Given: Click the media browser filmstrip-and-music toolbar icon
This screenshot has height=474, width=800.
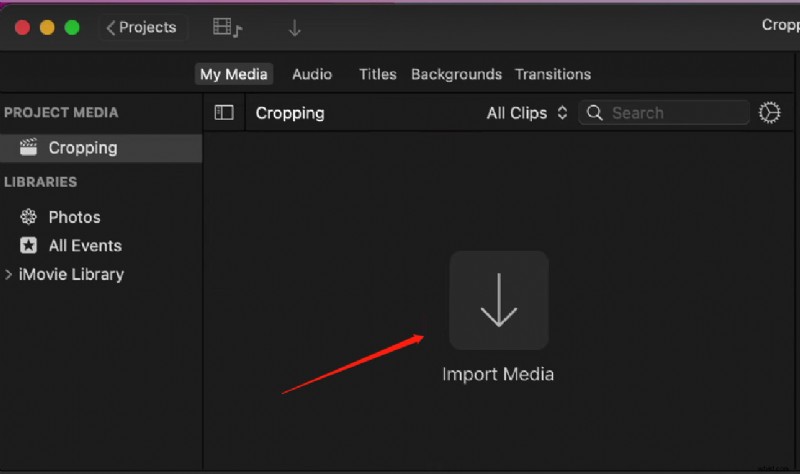Looking at the screenshot, I should pyautogui.click(x=228, y=28).
